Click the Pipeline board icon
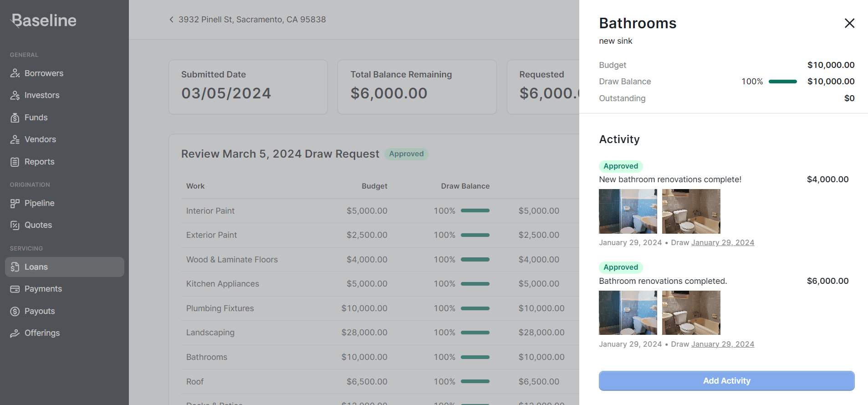This screenshot has height=405, width=868. coord(15,203)
